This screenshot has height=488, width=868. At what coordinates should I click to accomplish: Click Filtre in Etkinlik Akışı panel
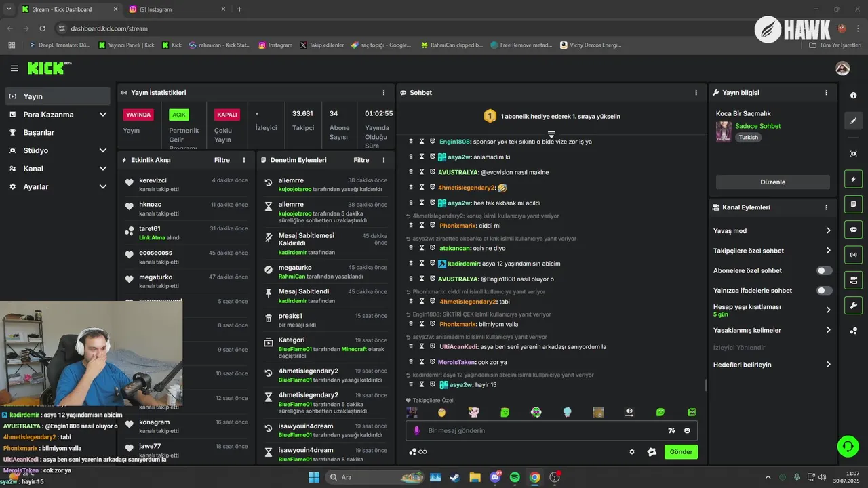tap(222, 160)
